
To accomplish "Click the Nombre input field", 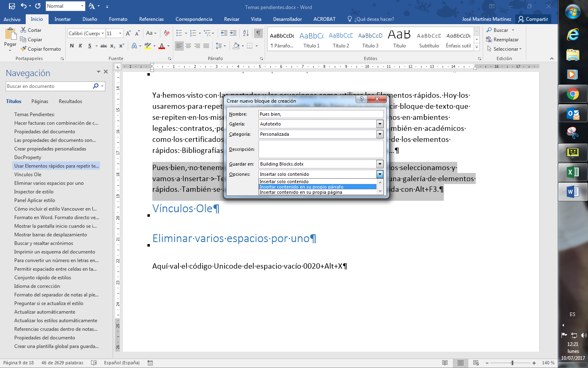I will (321, 114).
